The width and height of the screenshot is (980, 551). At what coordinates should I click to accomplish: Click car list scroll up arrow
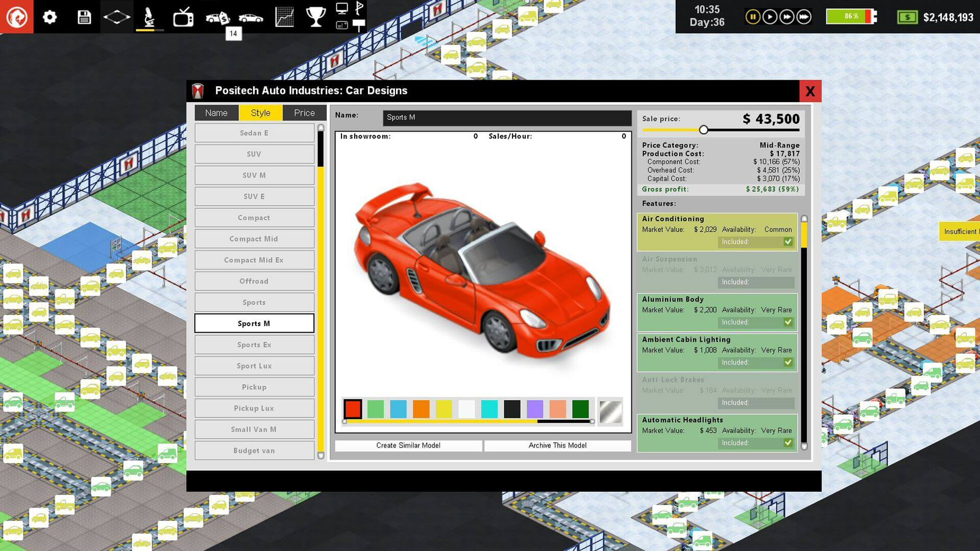point(321,128)
